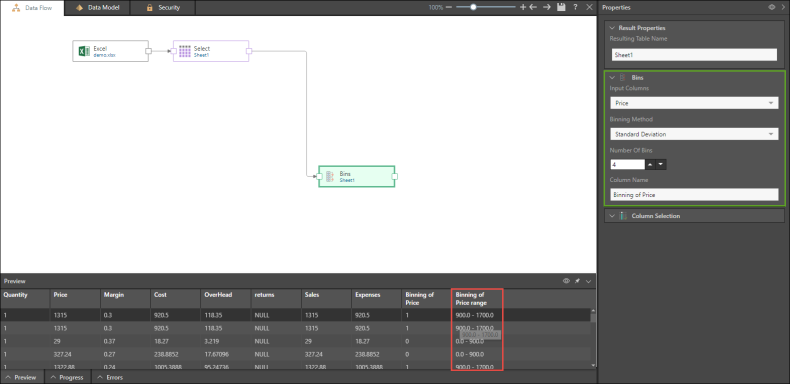Click the undo left arrow icon
Screen dimensions: 790x384
[x=533, y=8]
